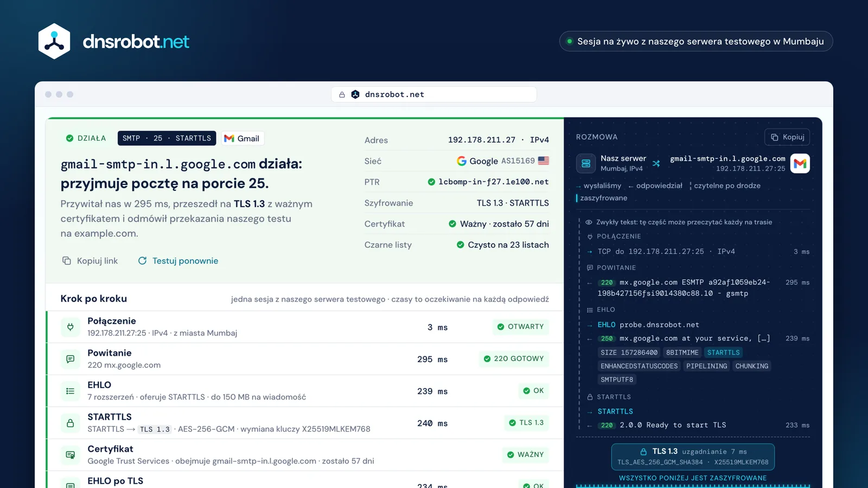Click Kopiuj link button

point(90,261)
